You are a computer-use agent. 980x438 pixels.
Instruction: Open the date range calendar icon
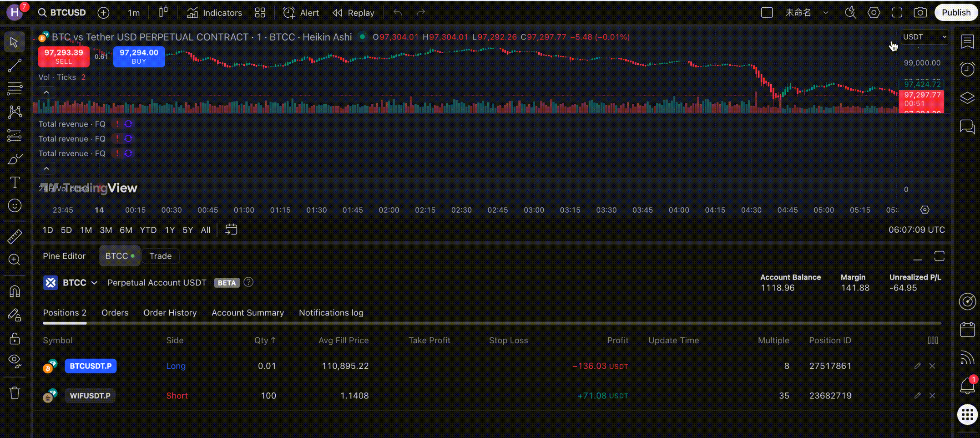point(231,229)
